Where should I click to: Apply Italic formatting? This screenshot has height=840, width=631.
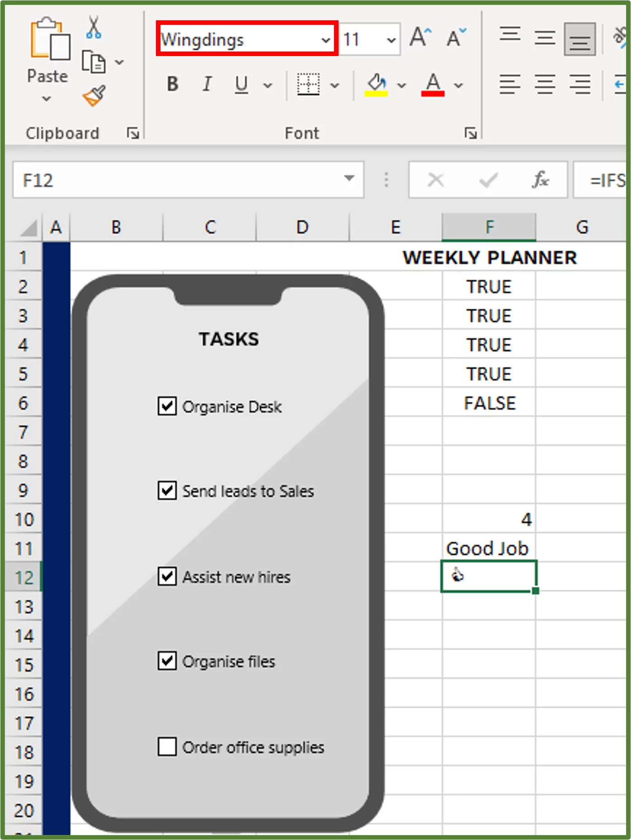207,84
